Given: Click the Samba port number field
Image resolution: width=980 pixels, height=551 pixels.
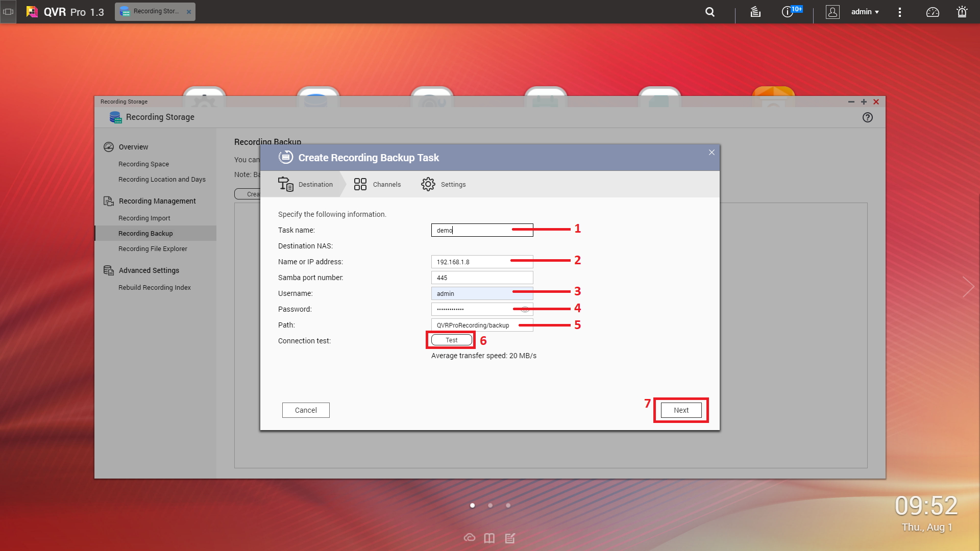Looking at the screenshot, I should click(x=482, y=278).
